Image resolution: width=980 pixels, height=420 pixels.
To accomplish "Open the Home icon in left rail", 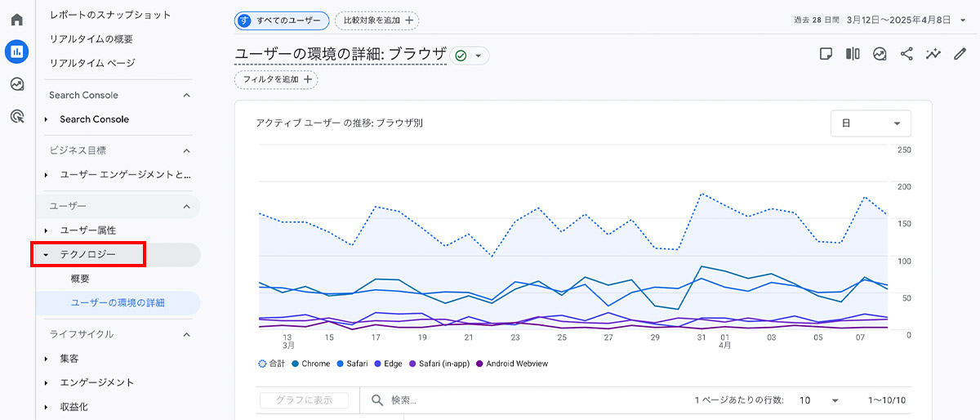I will (x=17, y=20).
